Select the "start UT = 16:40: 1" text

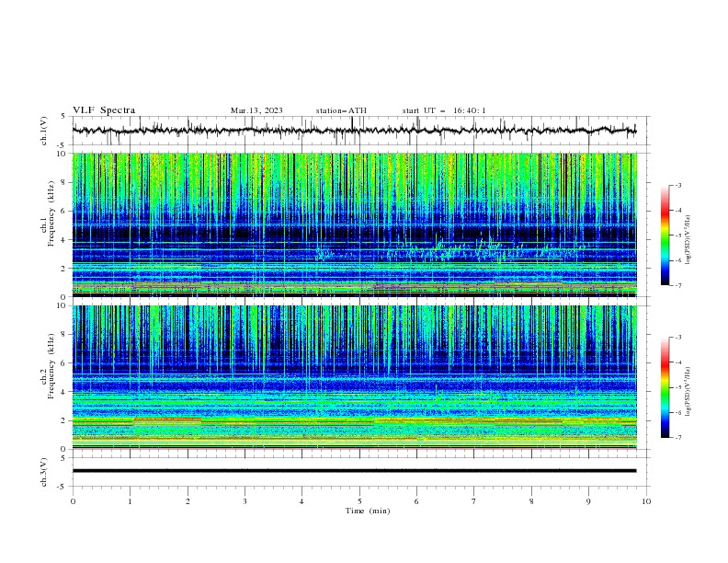(444, 110)
